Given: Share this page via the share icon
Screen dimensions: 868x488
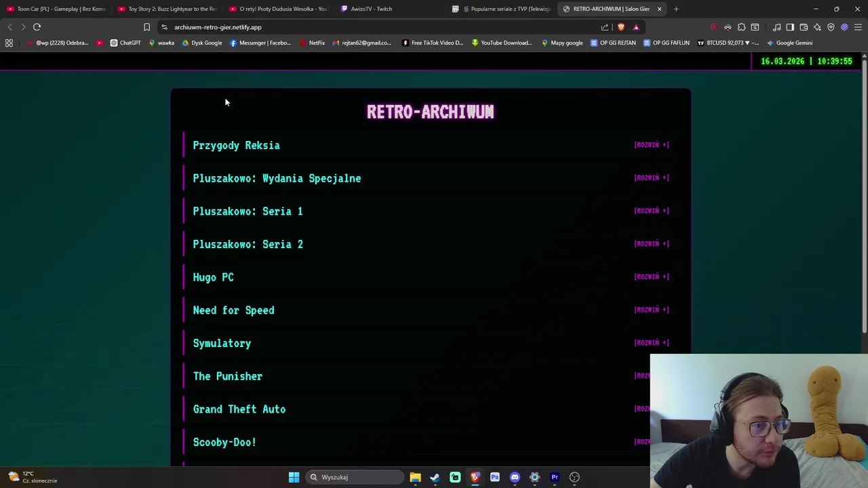Looking at the screenshot, I should [605, 27].
